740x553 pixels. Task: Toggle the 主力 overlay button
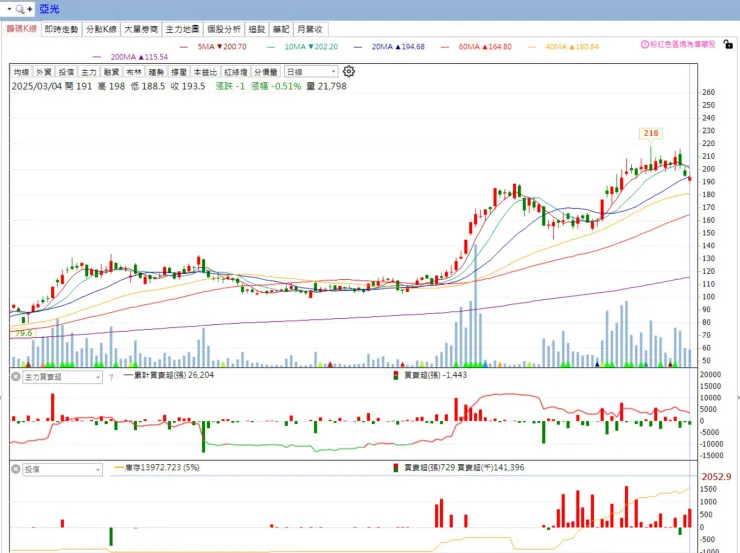pos(89,72)
